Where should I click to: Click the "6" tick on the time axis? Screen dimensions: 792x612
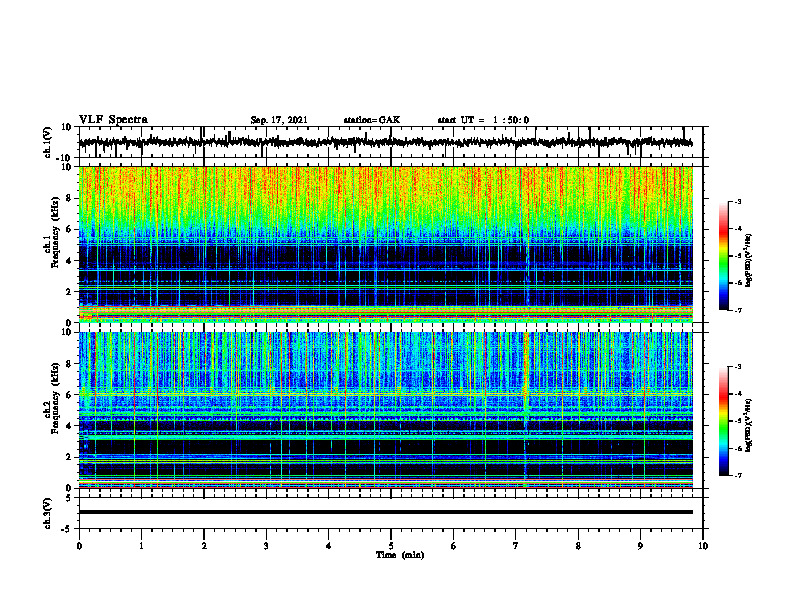click(x=454, y=546)
